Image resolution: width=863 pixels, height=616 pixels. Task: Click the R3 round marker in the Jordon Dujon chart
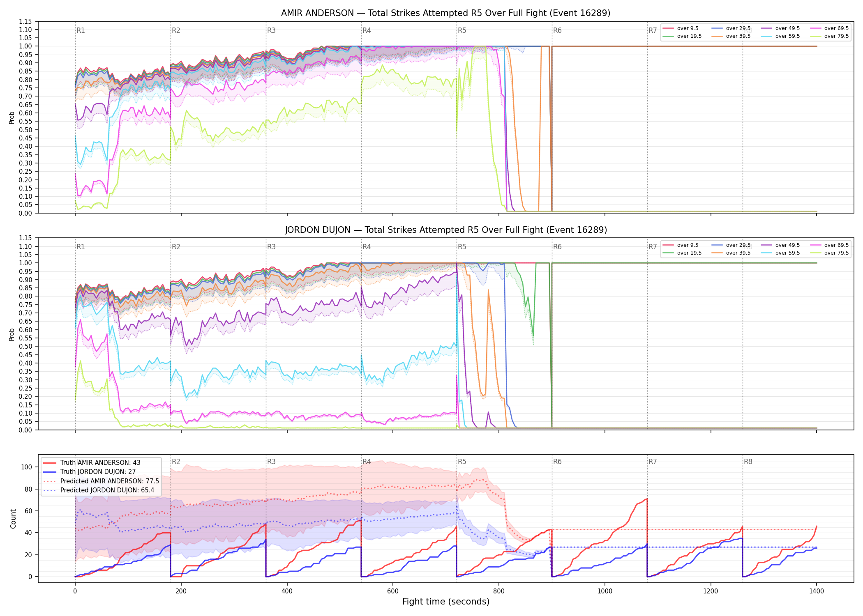271,247
